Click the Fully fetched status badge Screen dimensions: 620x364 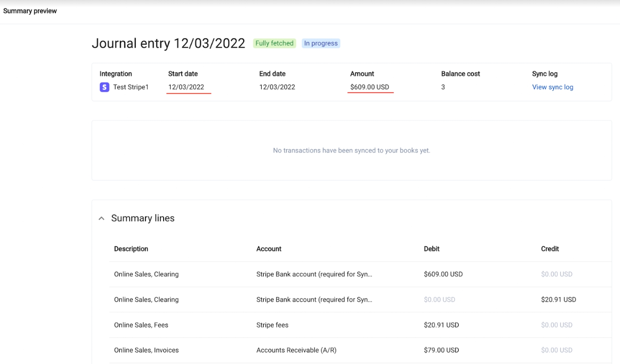click(x=274, y=43)
